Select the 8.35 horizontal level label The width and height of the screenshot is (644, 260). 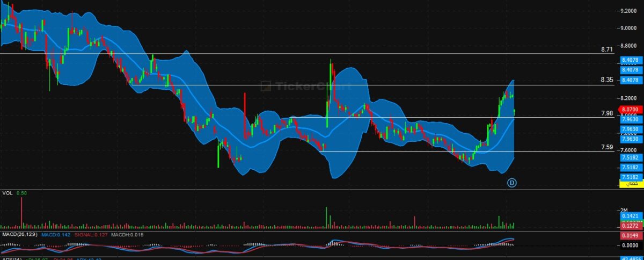point(607,80)
